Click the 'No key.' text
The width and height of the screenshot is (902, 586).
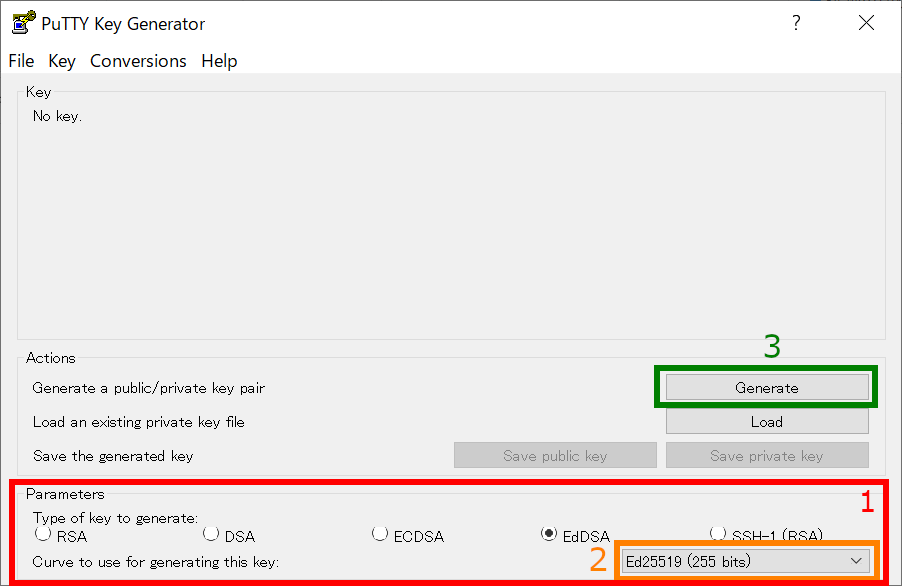(x=58, y=116)
